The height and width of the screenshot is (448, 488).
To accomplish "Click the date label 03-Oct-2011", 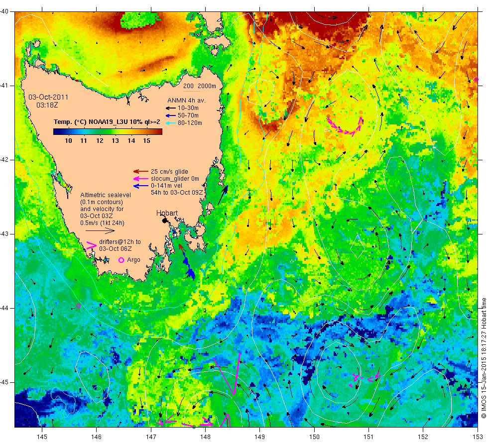I will point(48,97).
